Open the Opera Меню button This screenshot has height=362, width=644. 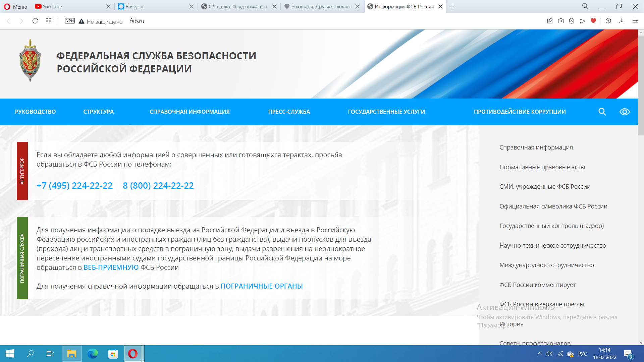coord(15,6)
